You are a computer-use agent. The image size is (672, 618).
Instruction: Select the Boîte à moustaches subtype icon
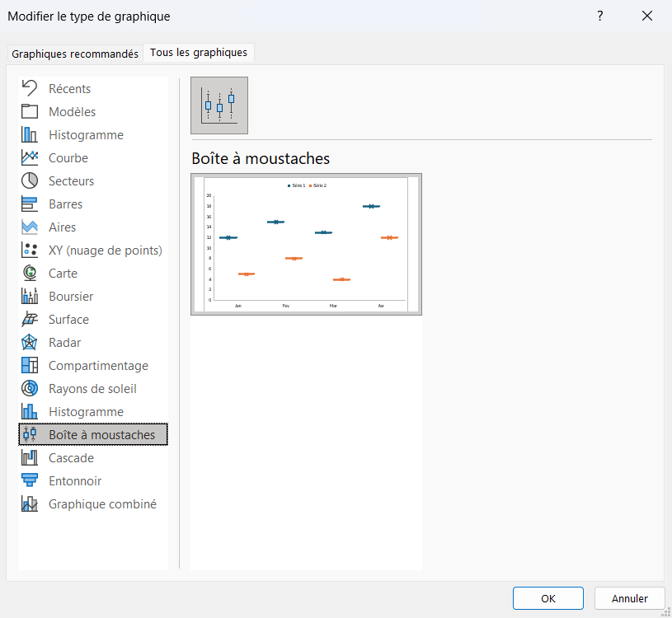(x=219, y=105)
